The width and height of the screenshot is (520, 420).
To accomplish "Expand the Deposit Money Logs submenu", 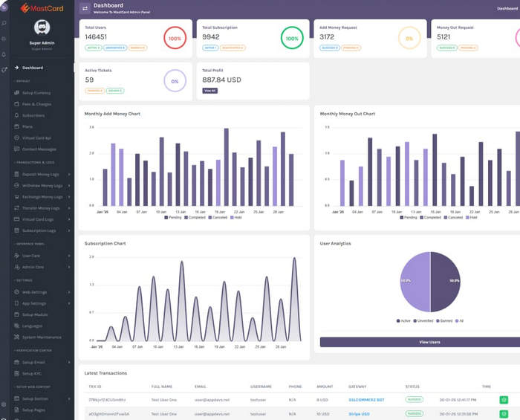I will click(x=69, y=175).
